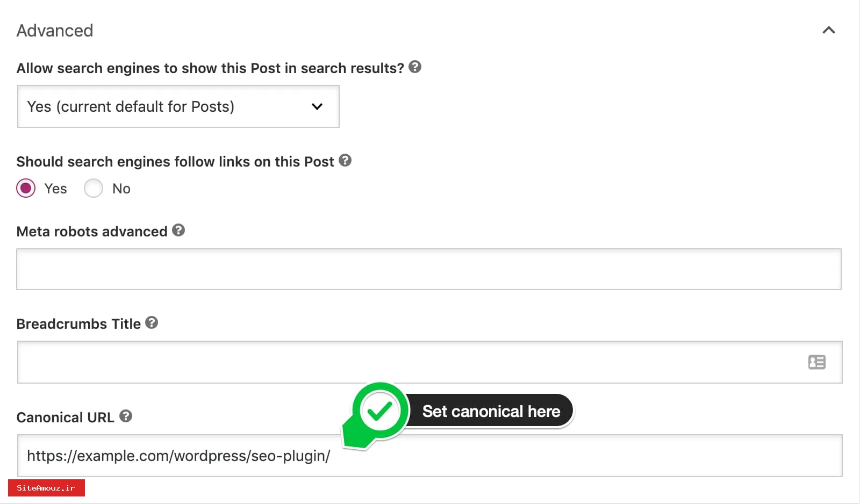Click the contact card icon in Breadcrumbs field
The height and width of the screenshot is (504, 860).
coord(816,362)
